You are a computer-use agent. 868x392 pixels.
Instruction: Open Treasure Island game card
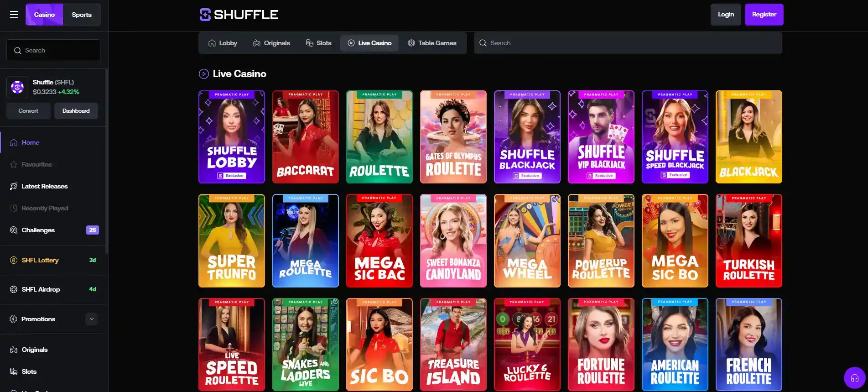[453, 345]
